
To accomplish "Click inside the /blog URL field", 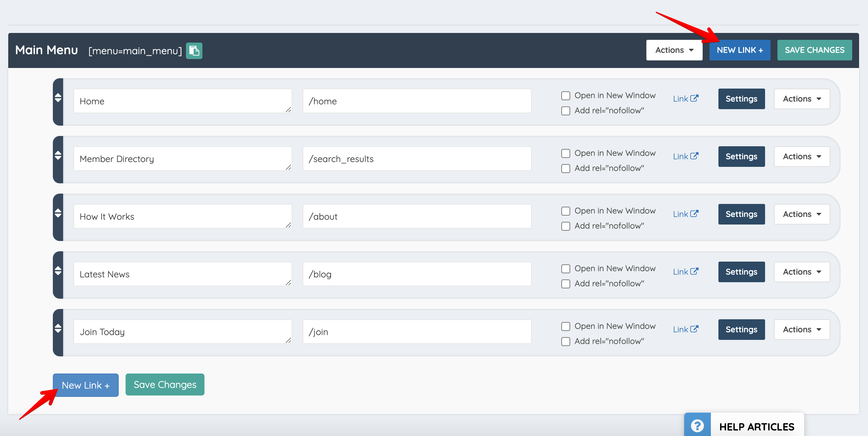I will [417, 274].
